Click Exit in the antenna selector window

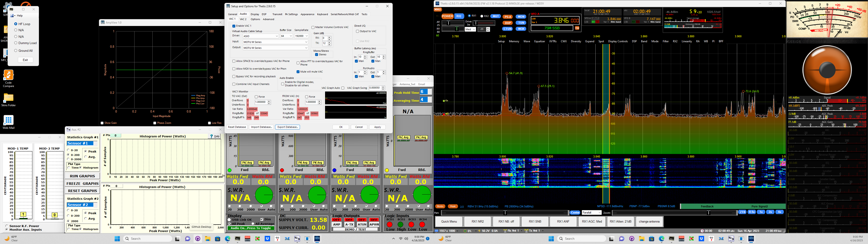pos(25,60)
